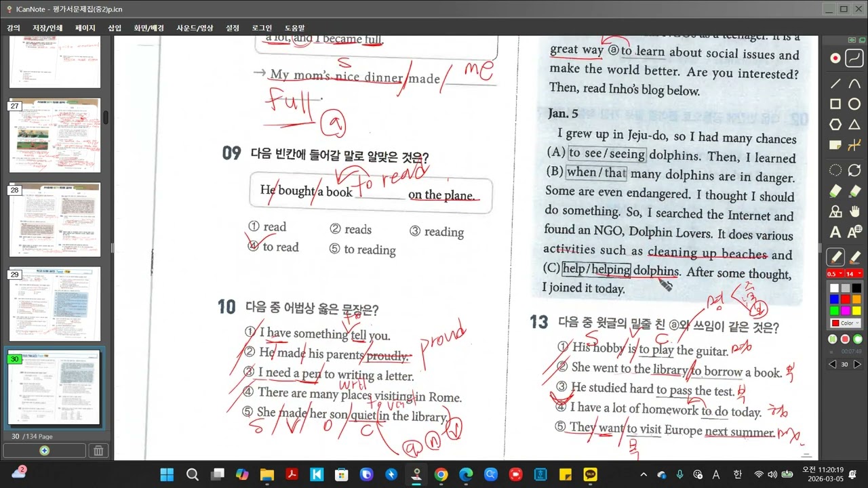Open page 28 thumbnail
Screen dimensions: 868x488
click(54, 220)
